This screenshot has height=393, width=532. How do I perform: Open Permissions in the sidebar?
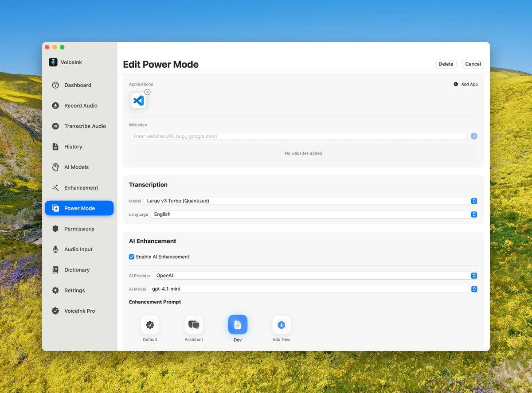tap(79, 229)
